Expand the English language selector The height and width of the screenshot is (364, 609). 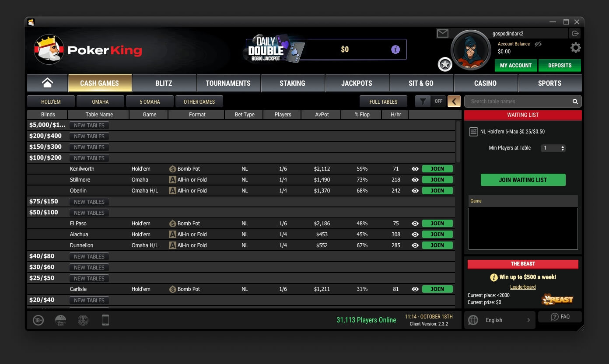click(500, 320)
